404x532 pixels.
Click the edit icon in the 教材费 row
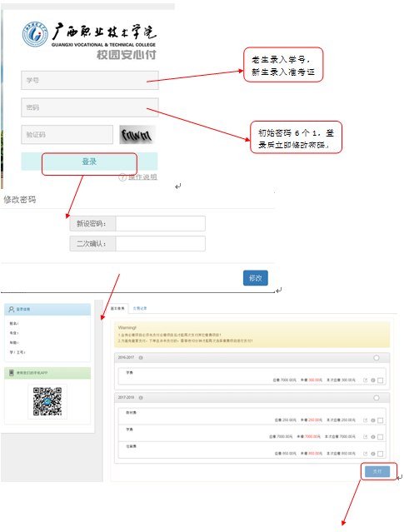tap(366, 420)
